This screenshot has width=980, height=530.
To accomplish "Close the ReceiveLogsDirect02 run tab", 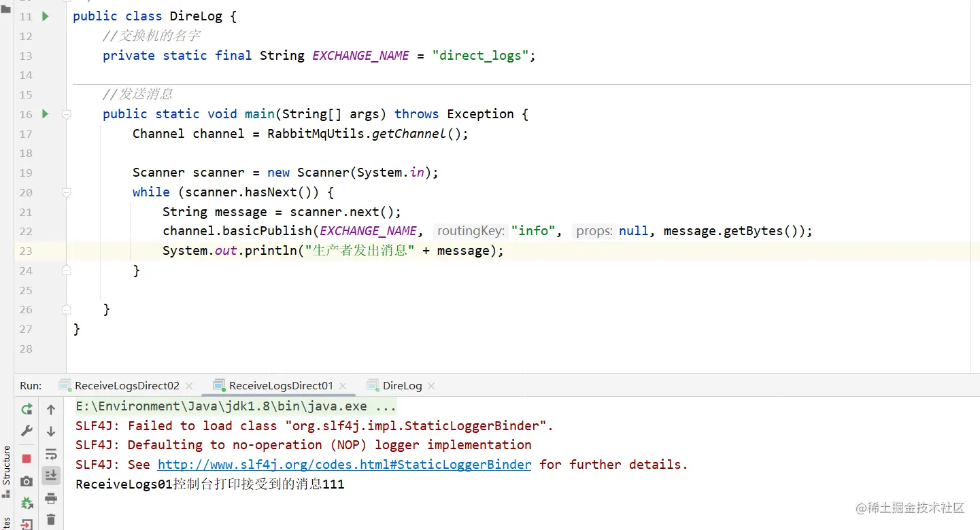I will [x=189, y=386].
